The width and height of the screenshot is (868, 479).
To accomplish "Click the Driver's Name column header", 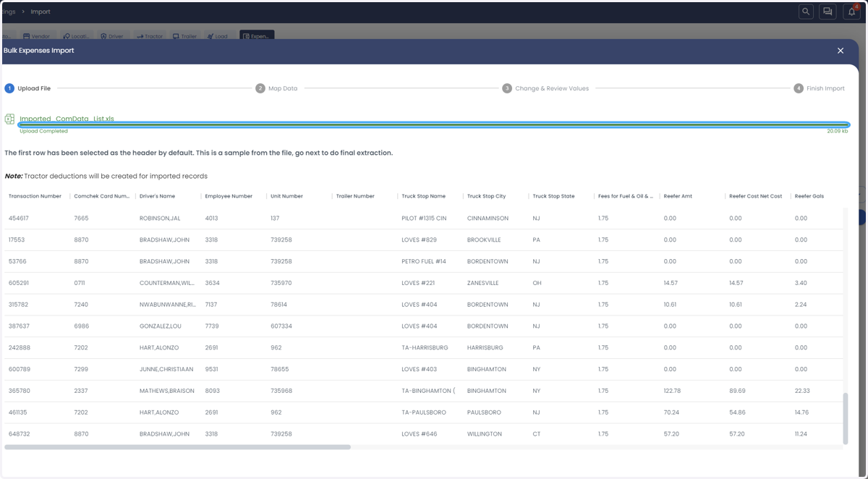I will (157, 196).
